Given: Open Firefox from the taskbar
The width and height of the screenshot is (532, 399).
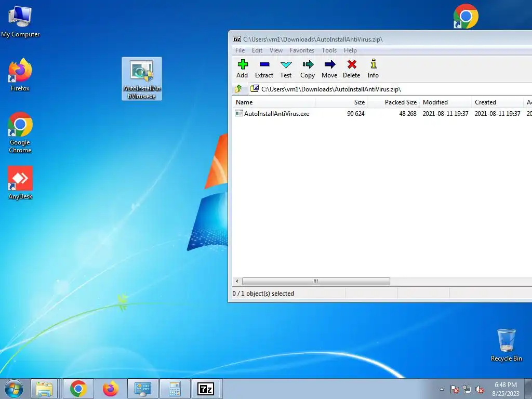Looking at the screenshot, I should (x=111, y=389).
